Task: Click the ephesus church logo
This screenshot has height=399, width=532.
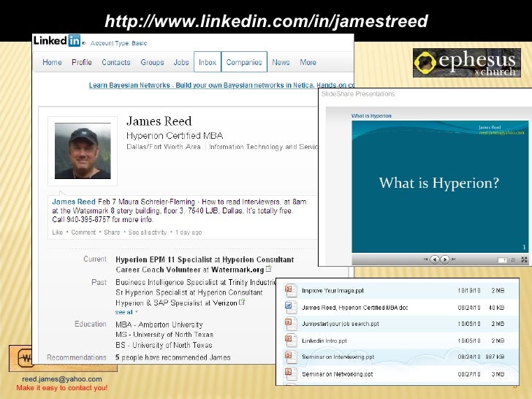Action: 467,63
